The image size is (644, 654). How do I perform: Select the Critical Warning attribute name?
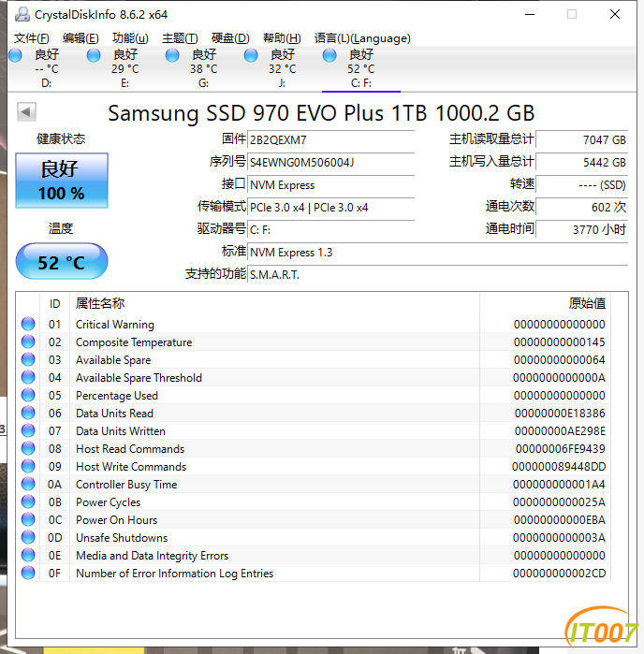pos(115,325)
